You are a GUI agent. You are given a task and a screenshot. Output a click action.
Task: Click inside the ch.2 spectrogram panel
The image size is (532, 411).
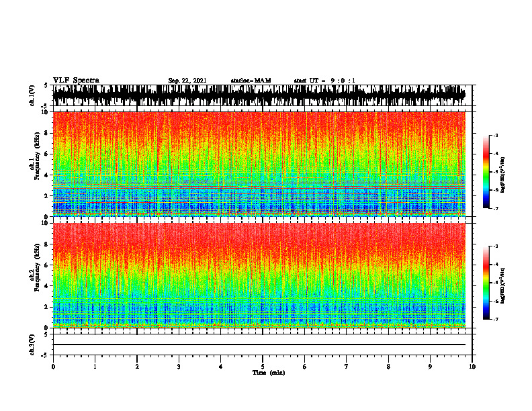tap(259, 275)
